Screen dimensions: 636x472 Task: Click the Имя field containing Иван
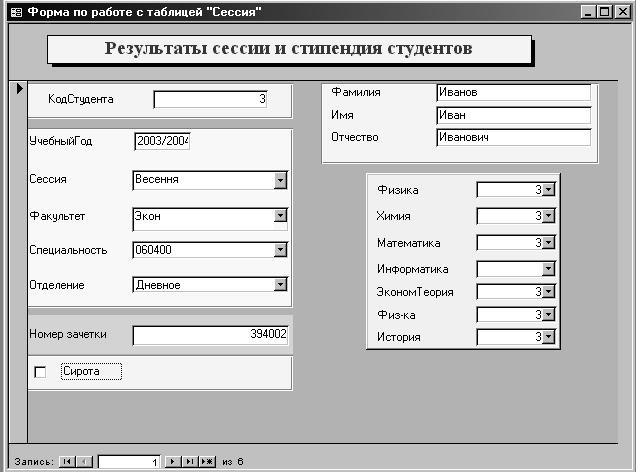[514, 115]
